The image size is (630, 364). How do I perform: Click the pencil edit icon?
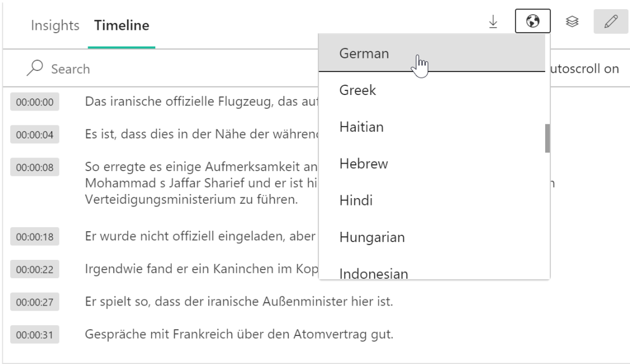(611, 22)
